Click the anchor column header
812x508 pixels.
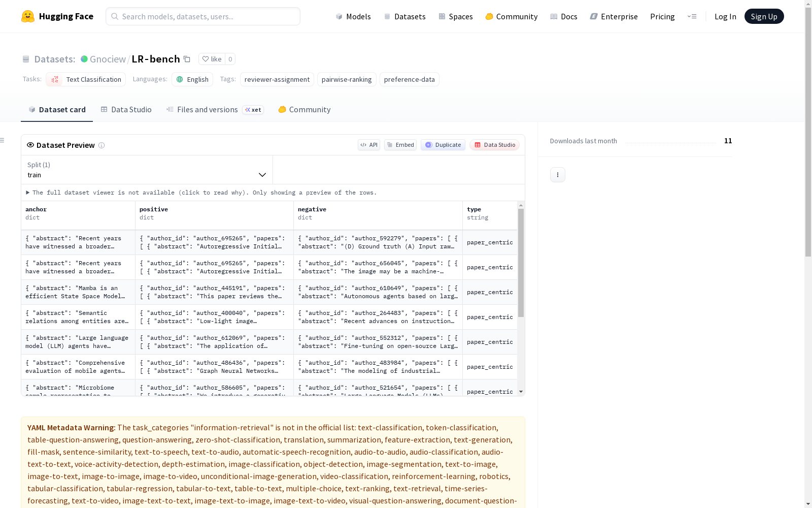click(78, 215)
